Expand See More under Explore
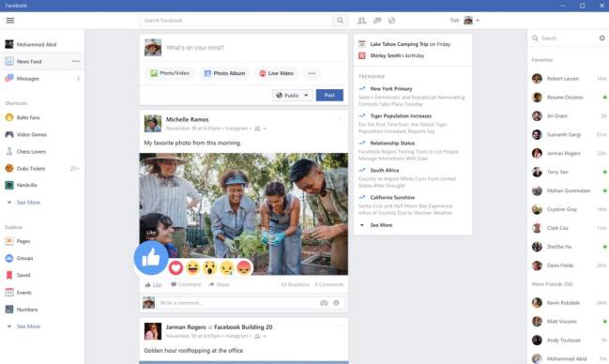Viewport: 609px width, 364px height. tap(23, 326)
